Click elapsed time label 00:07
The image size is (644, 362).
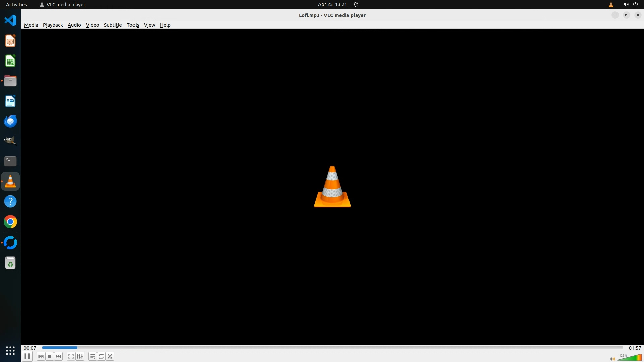(30, 348)
